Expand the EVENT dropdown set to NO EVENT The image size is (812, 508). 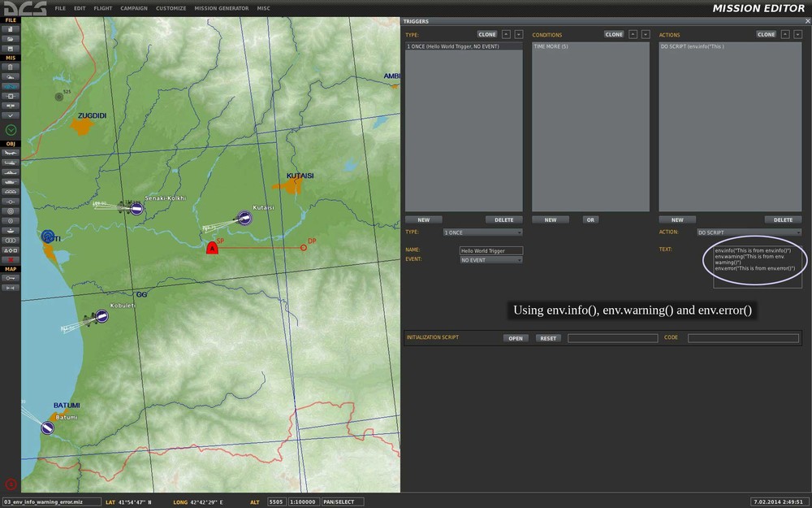click(x=491, y=260)
